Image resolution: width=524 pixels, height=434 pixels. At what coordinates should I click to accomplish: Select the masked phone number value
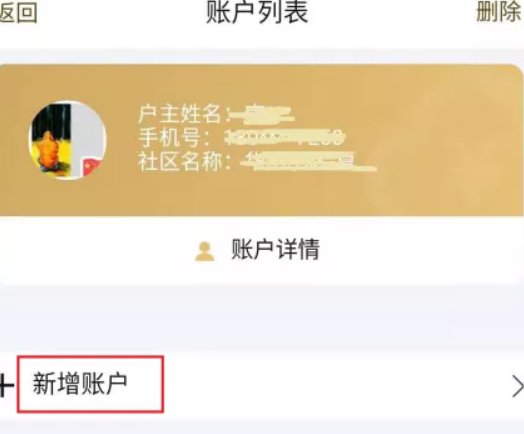click(x=285, y=138)
